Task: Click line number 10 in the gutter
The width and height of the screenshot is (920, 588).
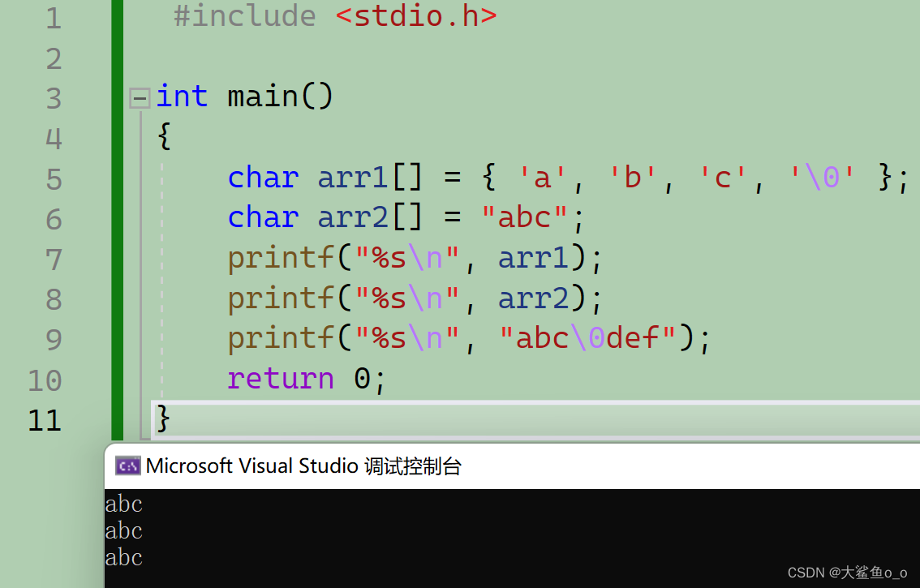Action: 45,380
